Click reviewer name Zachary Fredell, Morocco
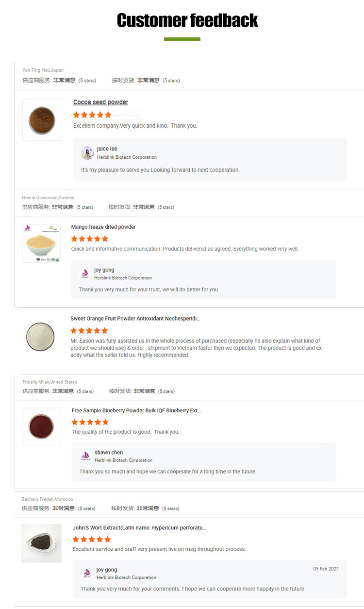 (x=48, y=499)
